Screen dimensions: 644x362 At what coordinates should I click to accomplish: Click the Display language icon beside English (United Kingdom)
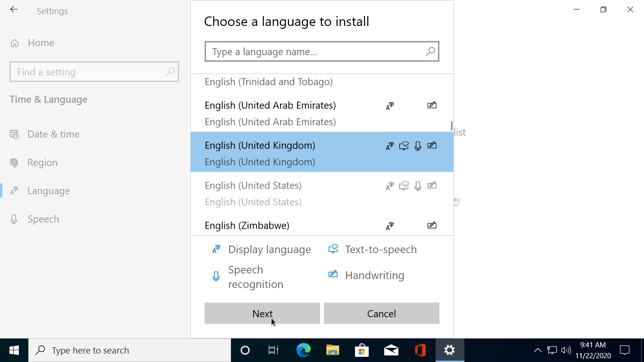tap(389, 146)
